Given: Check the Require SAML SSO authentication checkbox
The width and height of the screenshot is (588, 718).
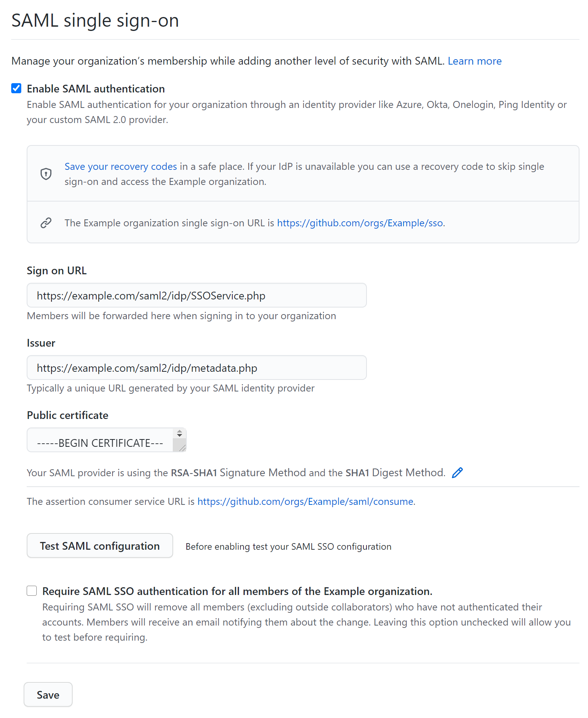Looking at the screenshot, I should tap(32, 591).
